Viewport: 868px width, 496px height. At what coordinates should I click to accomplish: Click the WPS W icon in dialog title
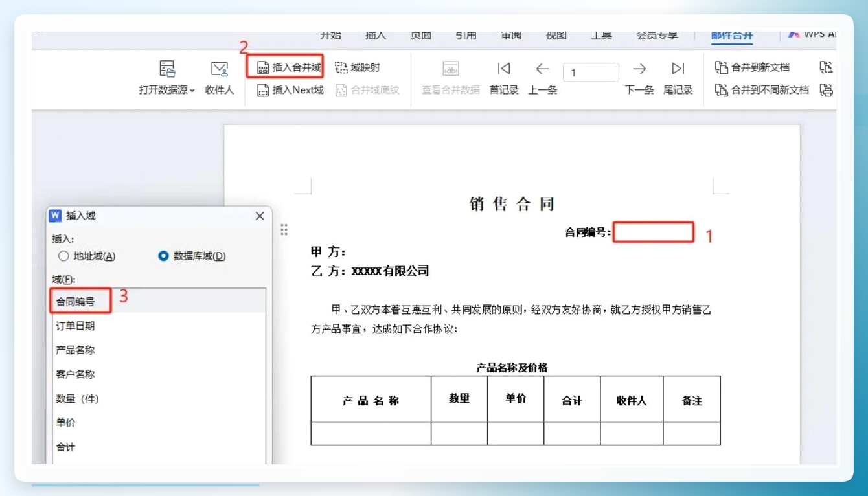(x=56, y=216)
